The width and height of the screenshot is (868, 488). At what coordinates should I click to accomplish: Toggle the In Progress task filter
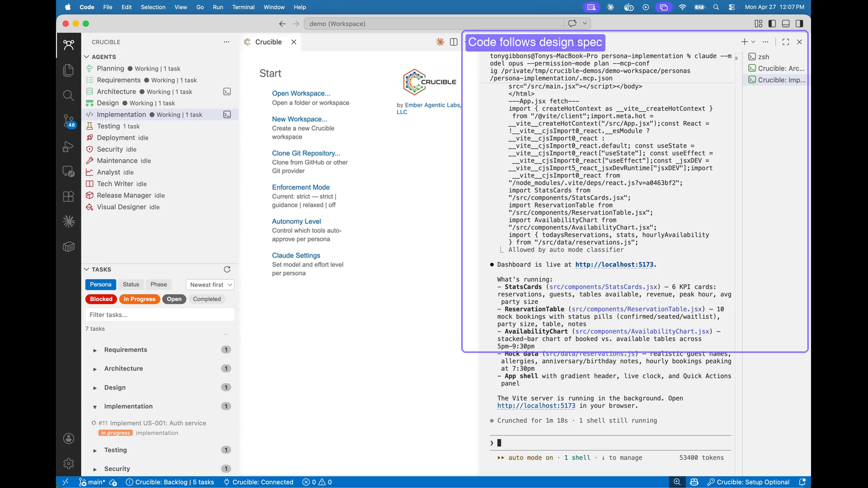(139, 299)
